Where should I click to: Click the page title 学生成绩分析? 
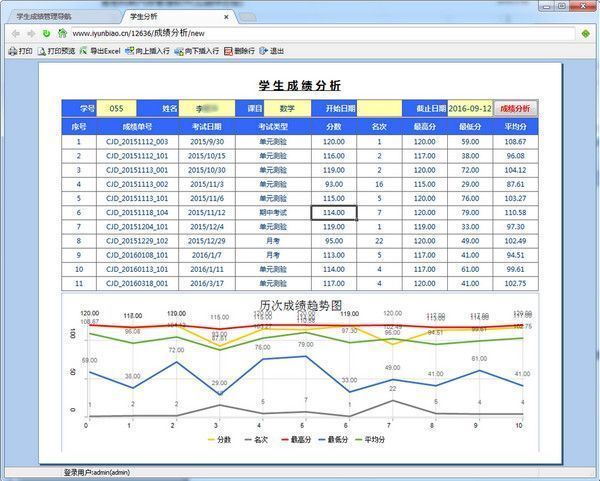coord(300,86)
